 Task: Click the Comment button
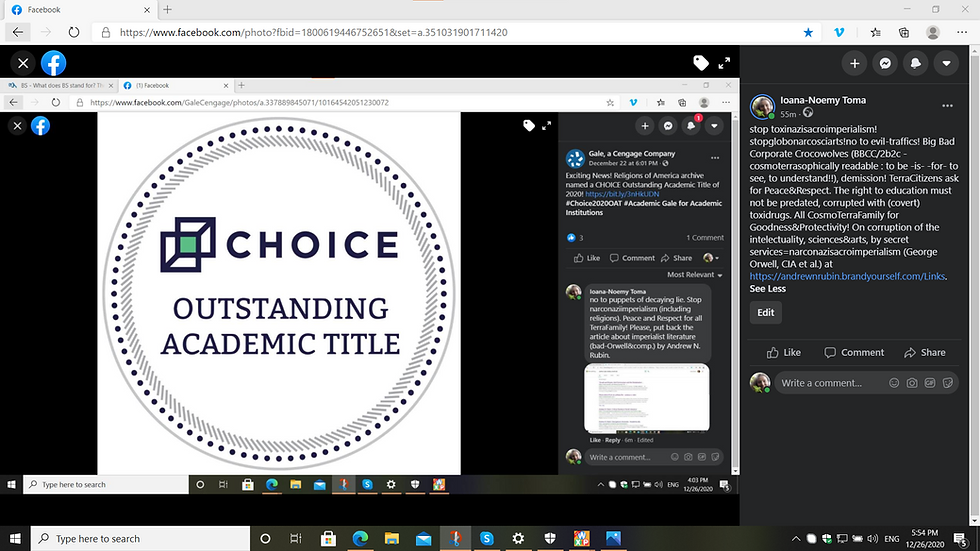click(x=854, y=352)
